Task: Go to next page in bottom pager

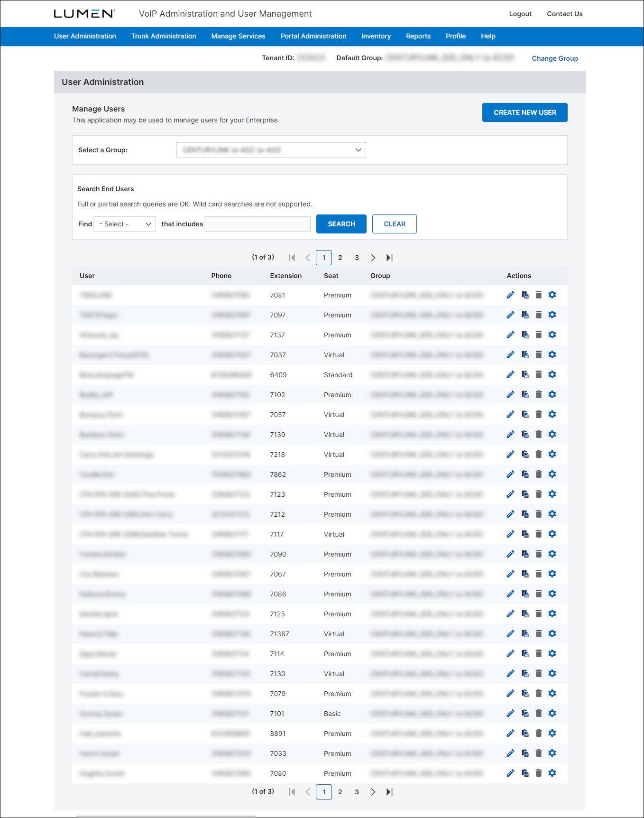Action: pos(373,792)
